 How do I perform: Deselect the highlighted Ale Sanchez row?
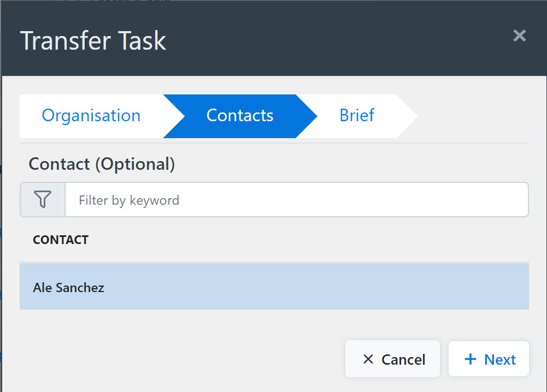point(68,286)
